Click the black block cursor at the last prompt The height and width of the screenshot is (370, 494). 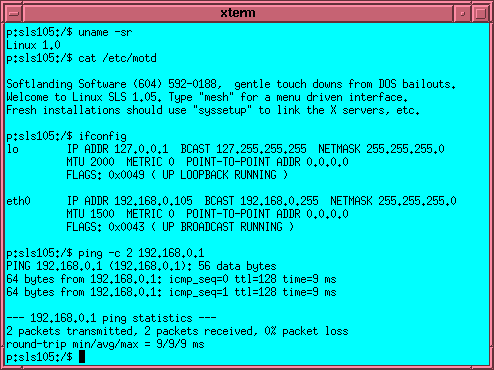pos(82,357)
